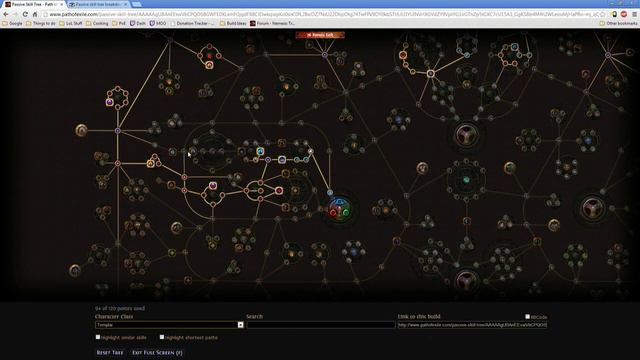
Task: Open the Dash bookmark
Action: point(138,23)
